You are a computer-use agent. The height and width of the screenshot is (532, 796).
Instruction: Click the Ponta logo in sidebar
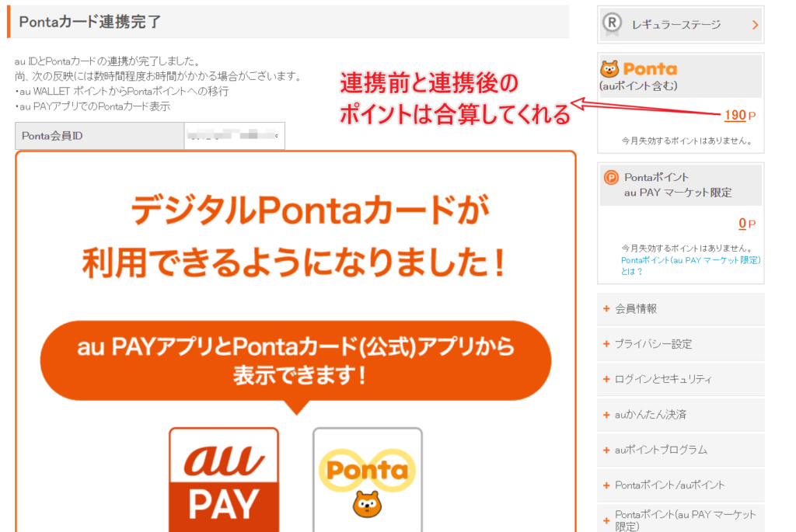639,69
